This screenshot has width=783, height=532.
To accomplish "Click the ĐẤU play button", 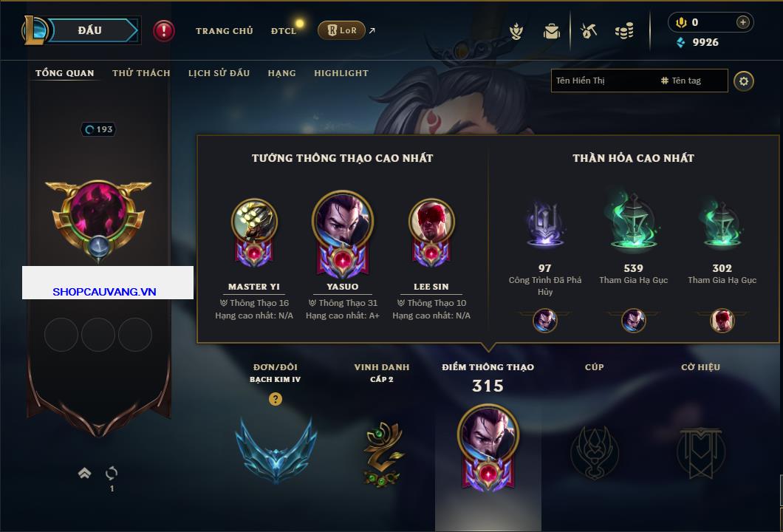I will tap(90, 30).
